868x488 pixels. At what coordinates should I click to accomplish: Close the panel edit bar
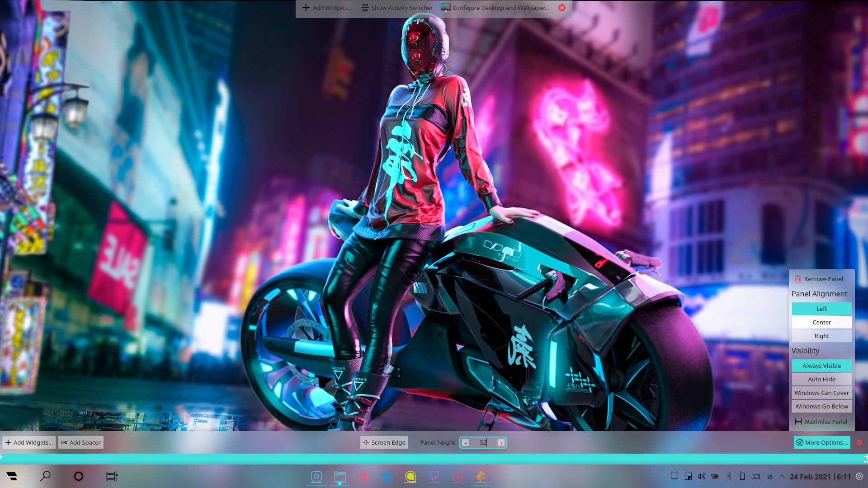[859, 442]
